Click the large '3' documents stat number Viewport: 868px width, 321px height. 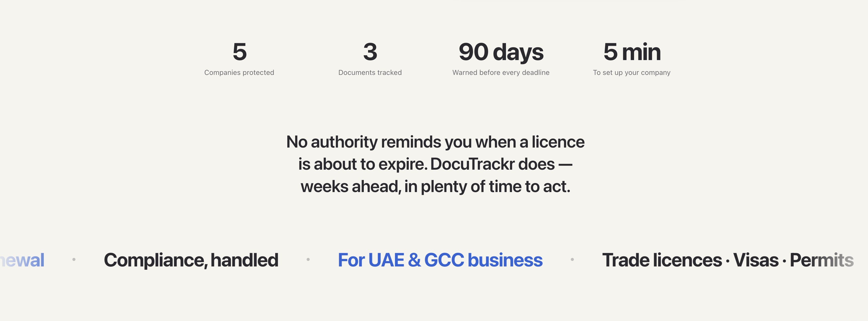[x=370, y=52]
